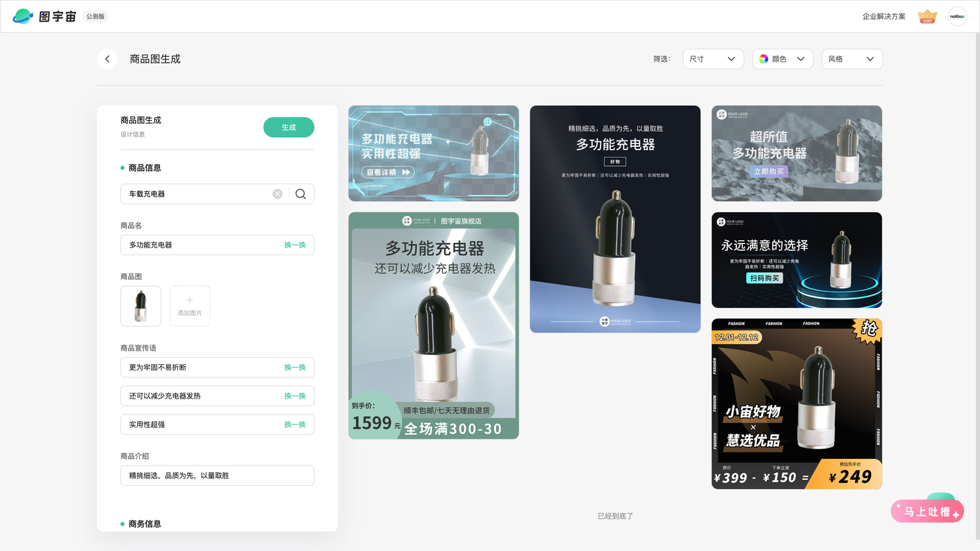980x551 pixels.
Task: Open the VIP crown icon
Action: (927, 16)
